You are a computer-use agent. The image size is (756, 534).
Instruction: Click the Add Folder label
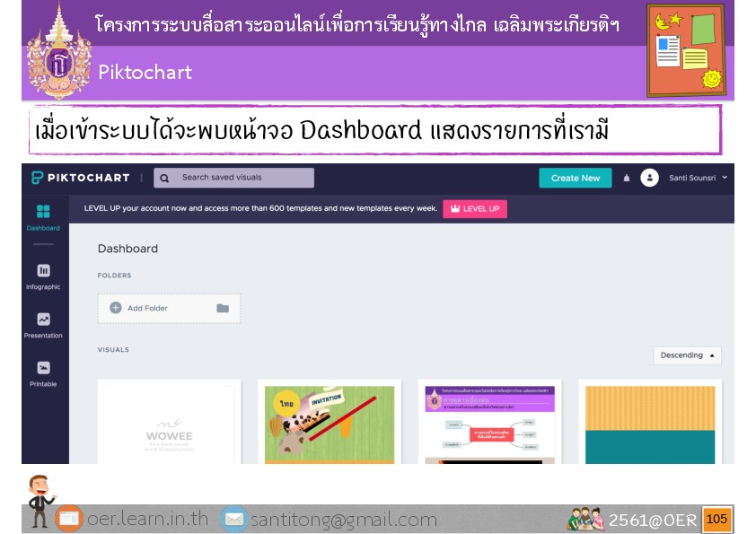point(147,308)
